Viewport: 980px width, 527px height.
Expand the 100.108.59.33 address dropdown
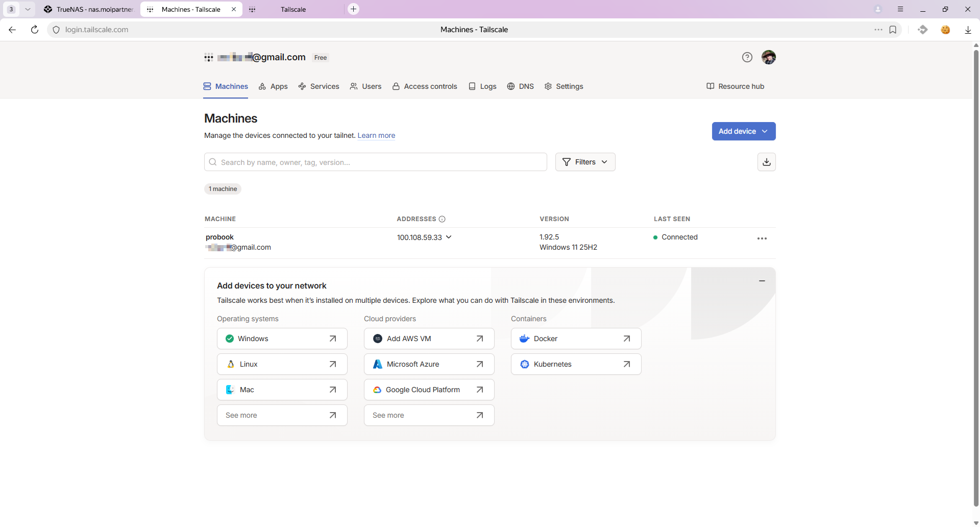449,237
